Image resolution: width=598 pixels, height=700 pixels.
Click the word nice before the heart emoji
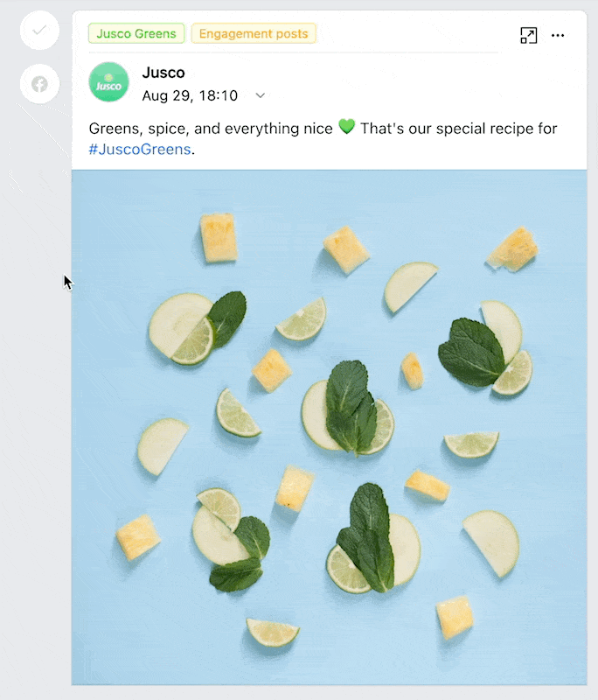pyautogui.click(x=316, y=129)
